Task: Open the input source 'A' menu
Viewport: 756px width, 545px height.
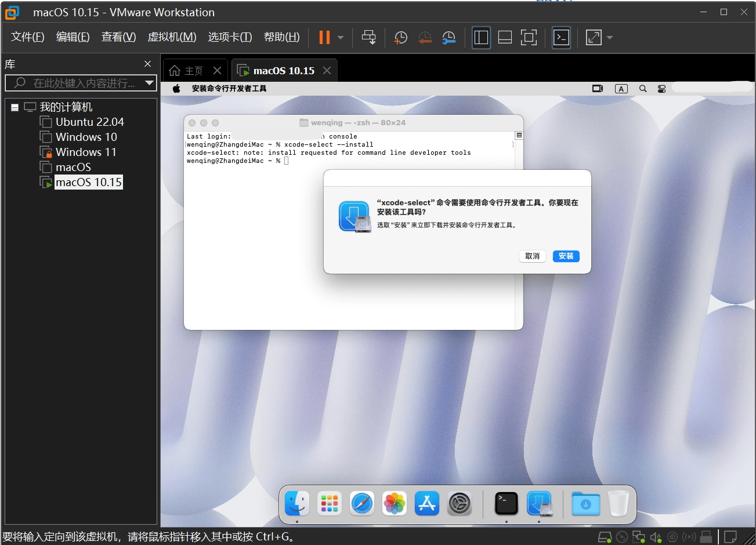Action: [x=621, y=89]
